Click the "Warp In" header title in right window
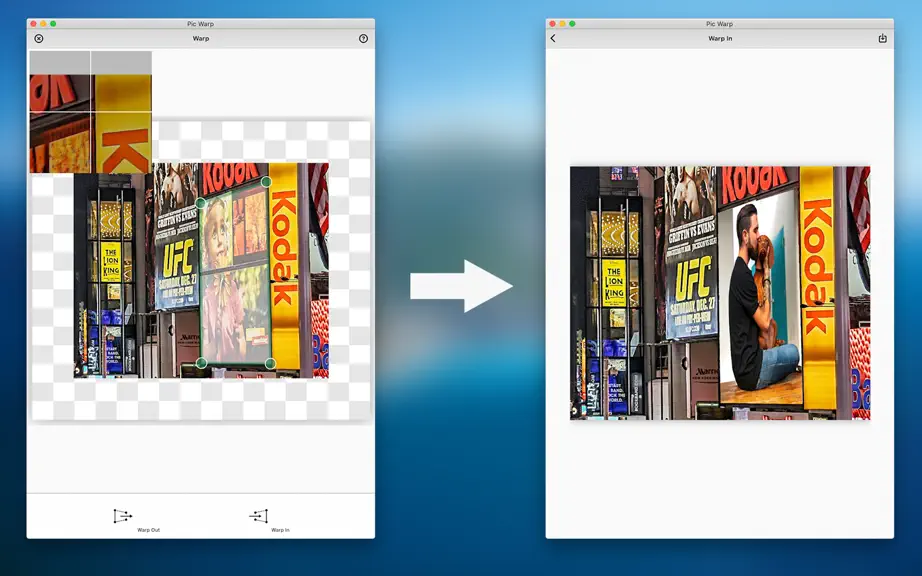This screenshot has width=922, height=576. (720, 38)
